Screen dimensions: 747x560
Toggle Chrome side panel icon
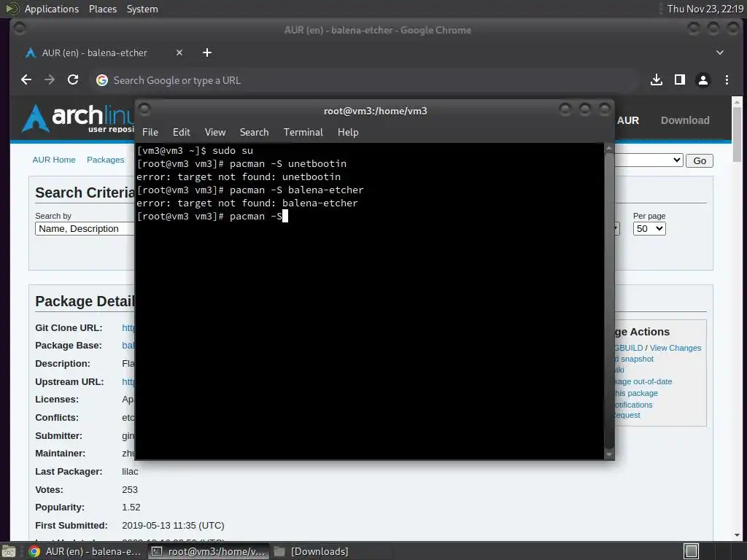pos(680,80)
